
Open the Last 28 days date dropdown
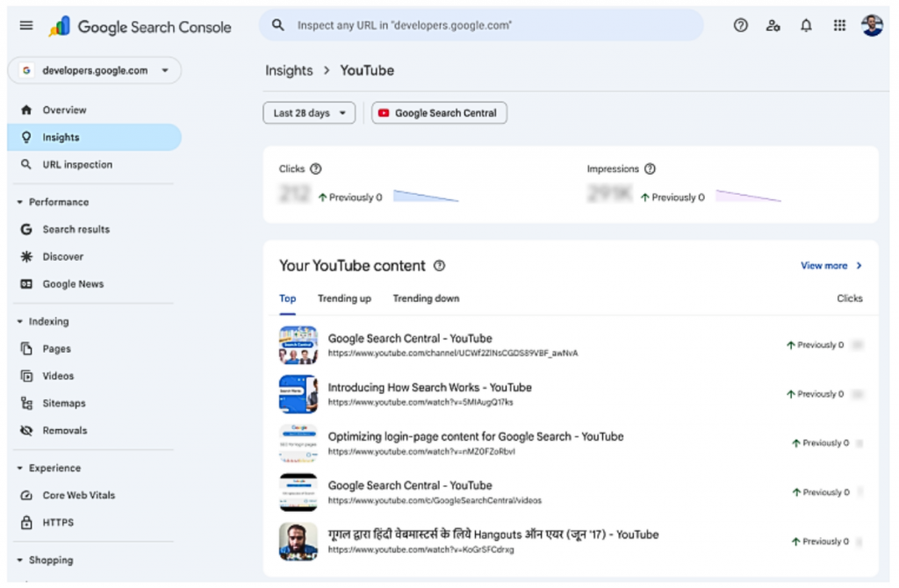click(x=308, y=112)
